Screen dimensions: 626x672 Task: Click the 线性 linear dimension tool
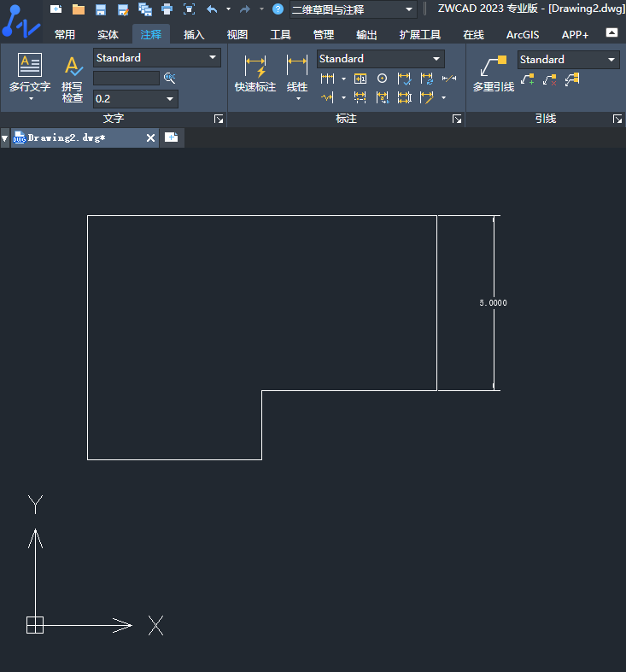pyautogui.click(x=296, y=73)
